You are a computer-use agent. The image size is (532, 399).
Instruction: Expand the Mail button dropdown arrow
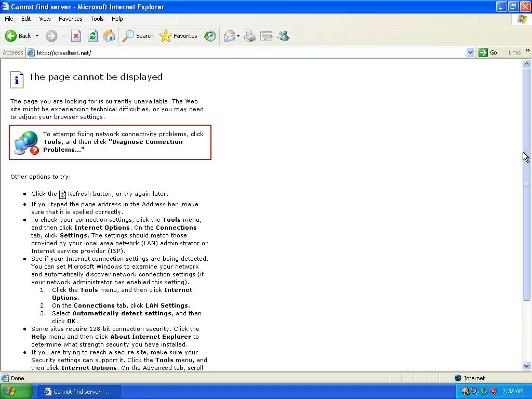coord(238,36)
